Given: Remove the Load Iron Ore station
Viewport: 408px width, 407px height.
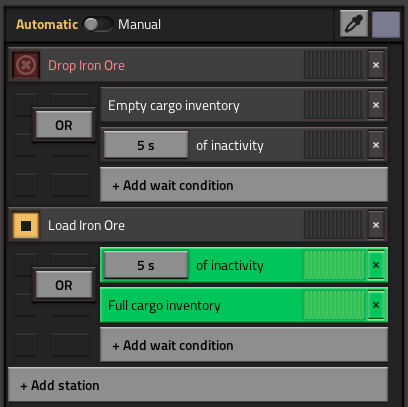Looking at the screenshot, I should [x=376, y=225].
